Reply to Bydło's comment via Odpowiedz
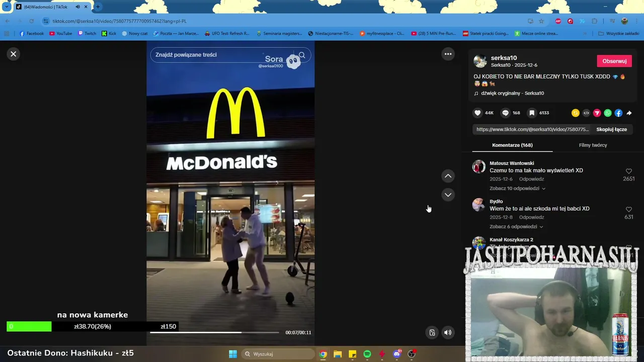644x362 pixels. 532,217
